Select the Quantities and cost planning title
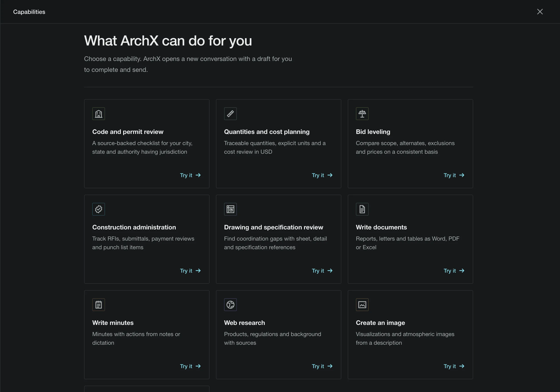 pos(267,132)
